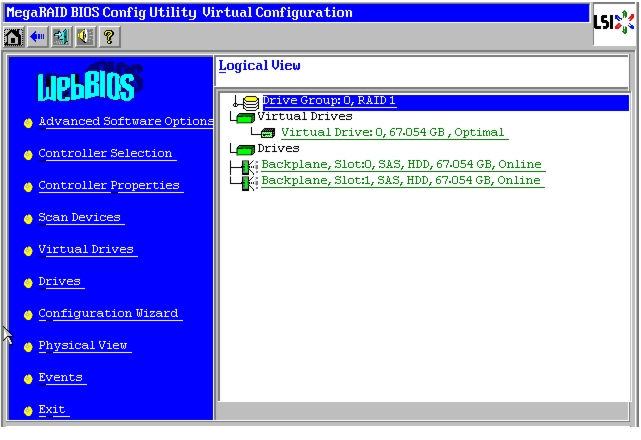This screenshot has width=641, height=440.
Task: Select Backplane Slot:0 SAS HDD drive
Action: 401,164
